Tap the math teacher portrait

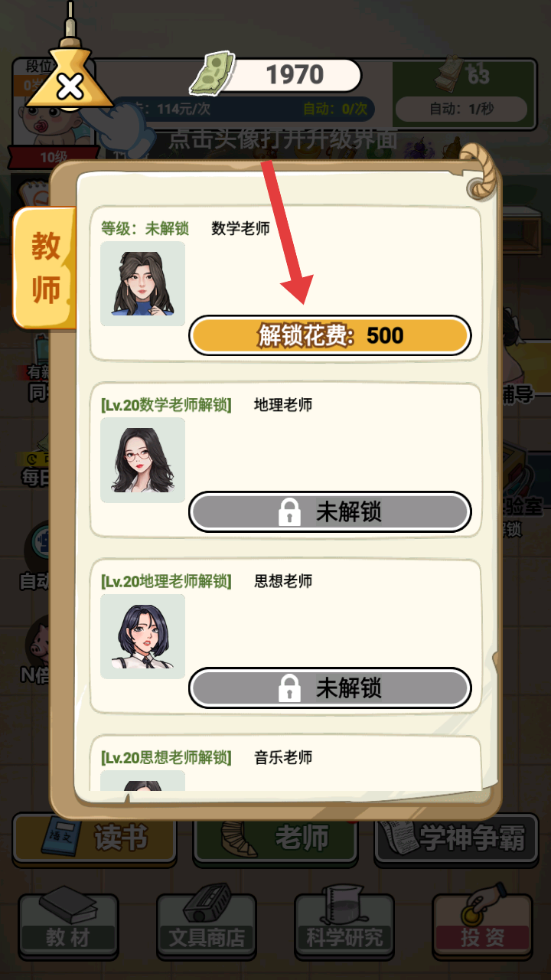(x=143, y=284)
